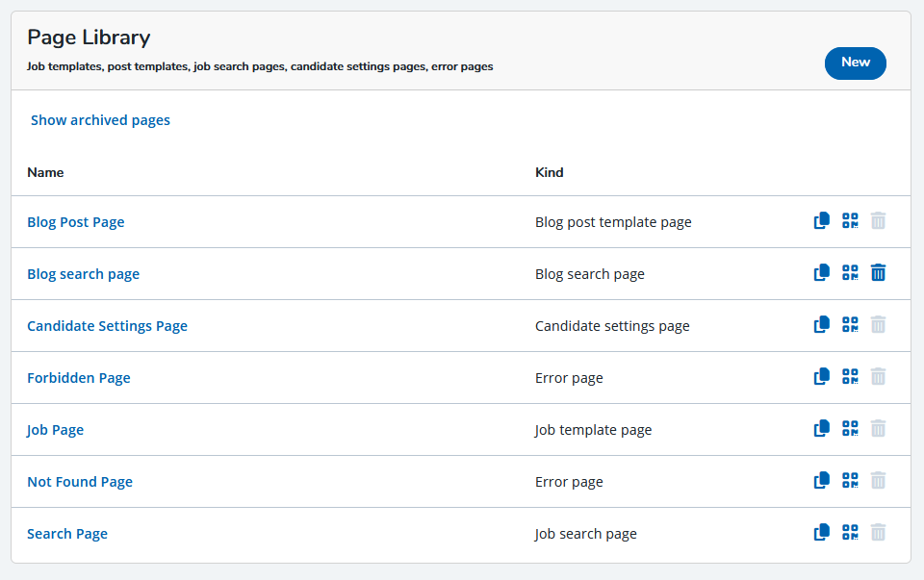The image size is (924, 580).
Task: Click the duplicate icon for Blog Post Page
Action: 821,221
